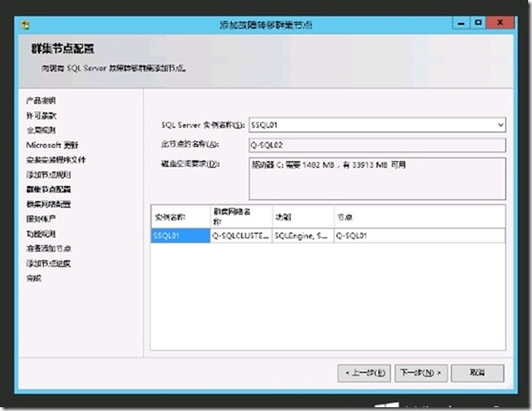Viewport: 532px width, 411px height.
Task: Click the node name field Q-SQL02
Action: tap(378, 145)
